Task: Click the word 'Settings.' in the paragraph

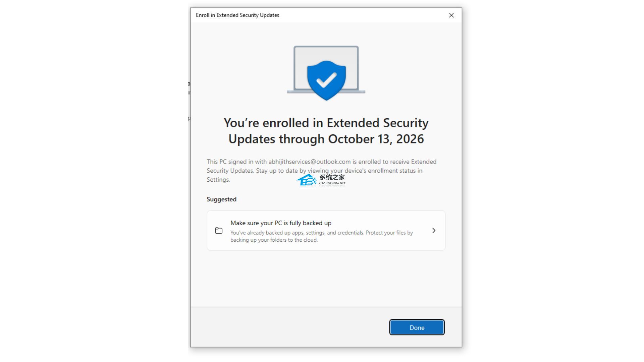Action: [x=218, y=180]
